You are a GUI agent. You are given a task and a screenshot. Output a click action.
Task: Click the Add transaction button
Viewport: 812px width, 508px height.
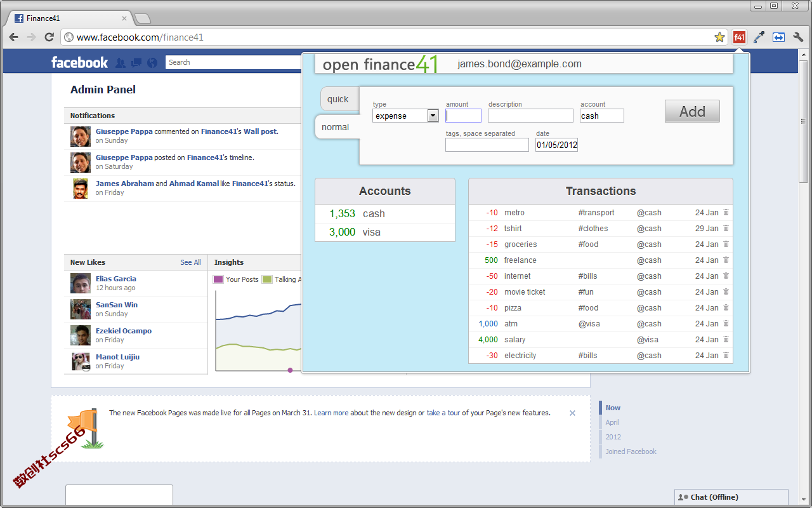[x=692, y=111]
